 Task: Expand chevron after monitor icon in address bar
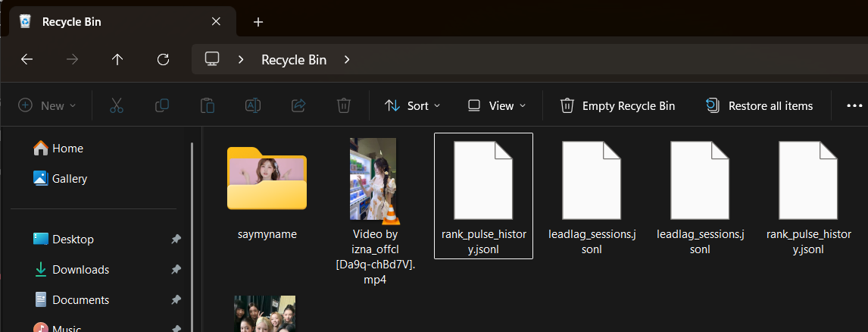tap(241, 59)
